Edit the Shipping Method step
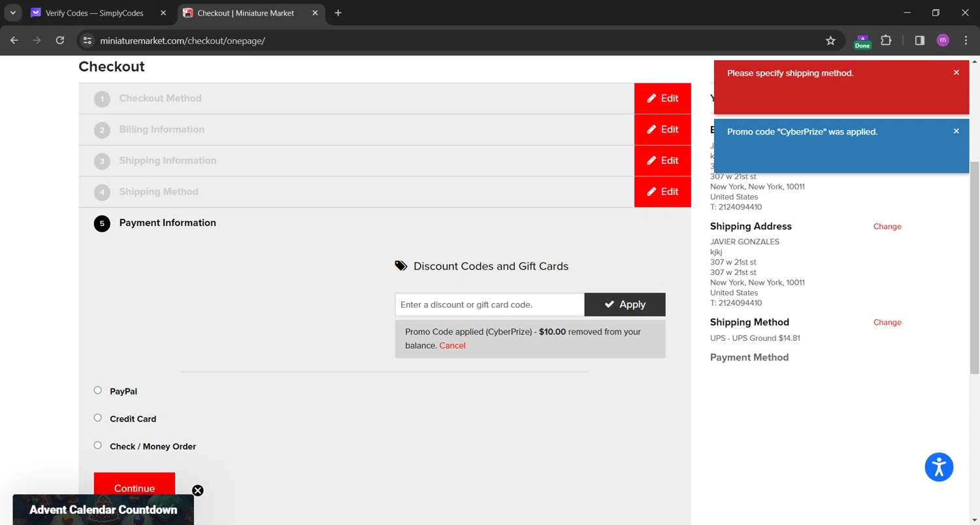Screen dimensions: 980x525 (x=662, y=192)
